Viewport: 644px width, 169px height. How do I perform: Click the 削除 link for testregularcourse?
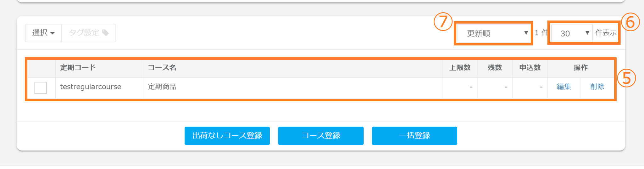597,87
